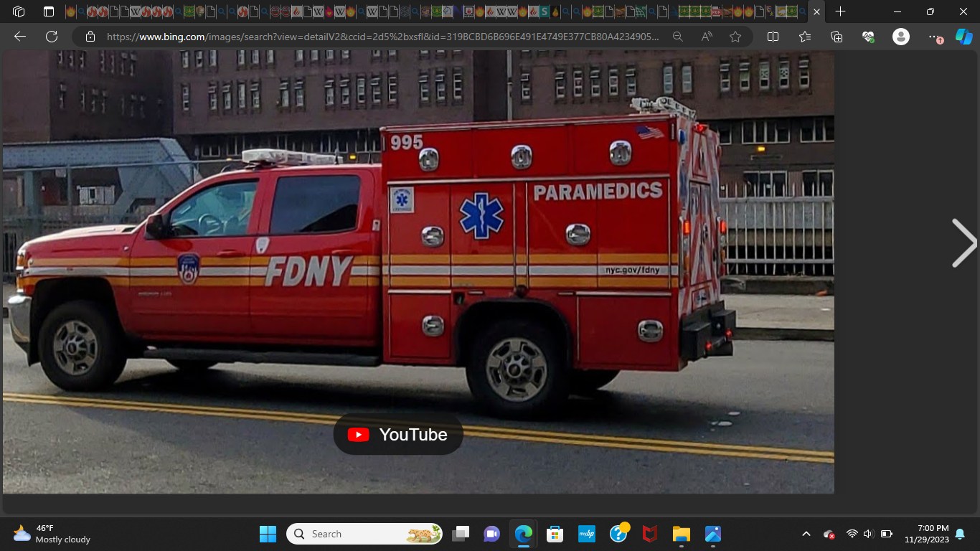Screen dimensions: 980x551
Task: Open the Photos app on taskbar
Action: click(712, 534)
